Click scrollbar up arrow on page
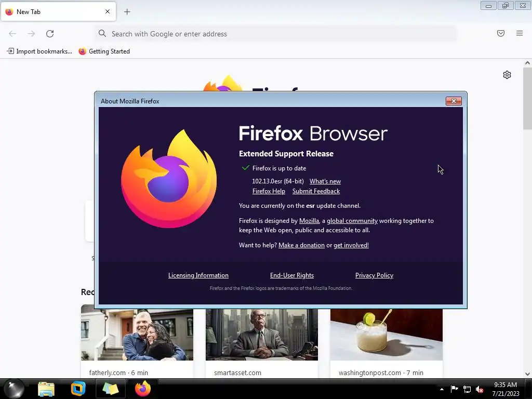Screen dimensions: 532x399 click(x=527, y=63)
